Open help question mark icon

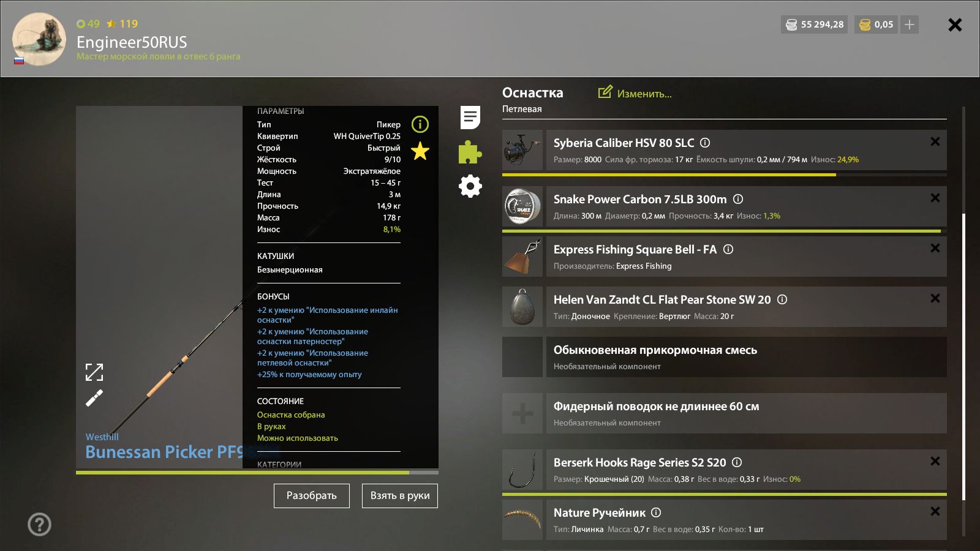(40, 524)
